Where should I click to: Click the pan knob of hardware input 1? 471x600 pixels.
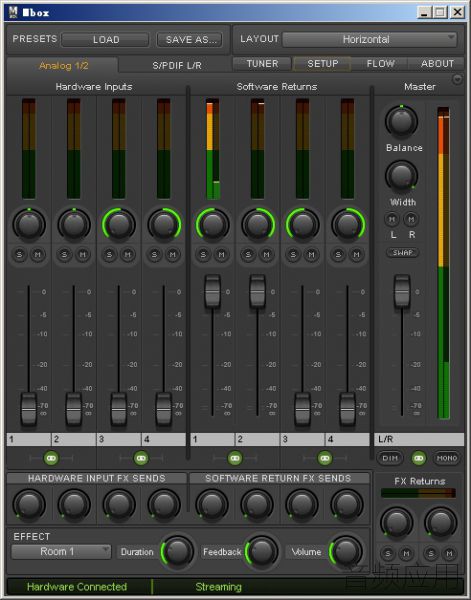coord(29,225)
